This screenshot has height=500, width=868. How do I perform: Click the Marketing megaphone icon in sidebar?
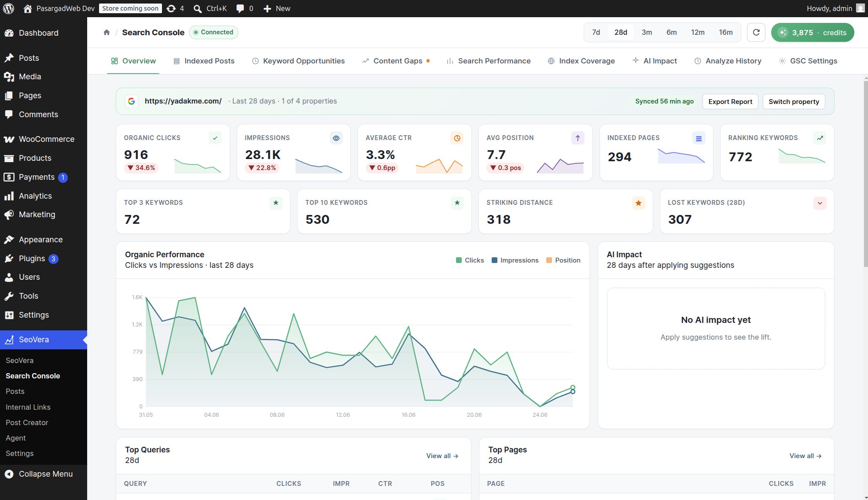pyautogui.click(x=9, y=215)
